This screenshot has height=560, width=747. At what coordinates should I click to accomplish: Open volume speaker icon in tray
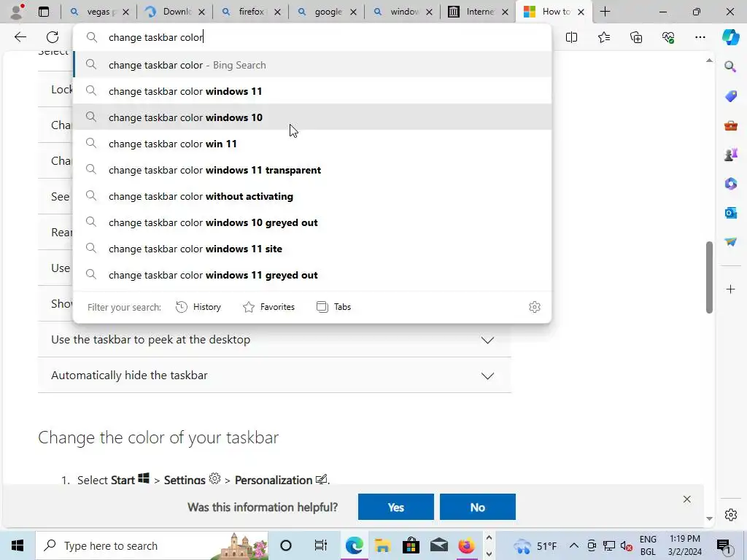[x=627, y=545]
